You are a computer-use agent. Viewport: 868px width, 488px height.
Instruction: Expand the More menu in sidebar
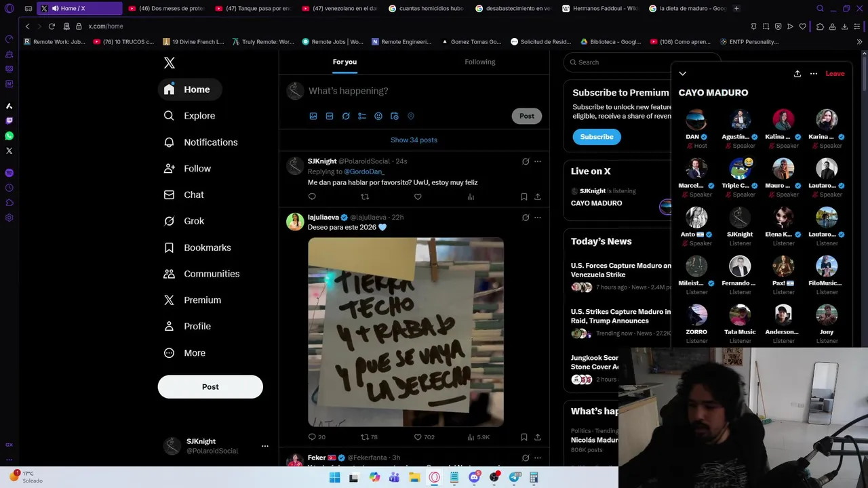point(185,353)
